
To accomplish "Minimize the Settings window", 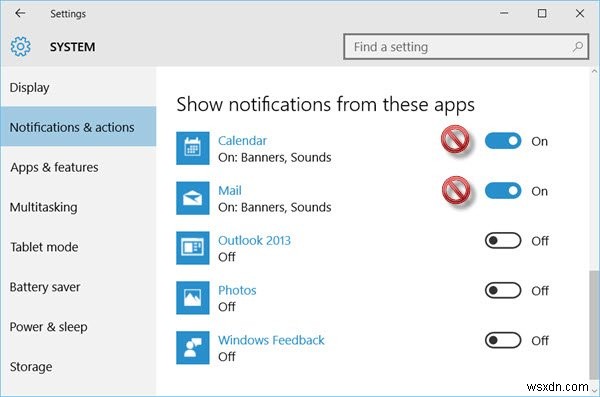I will (x=504, y=13).
